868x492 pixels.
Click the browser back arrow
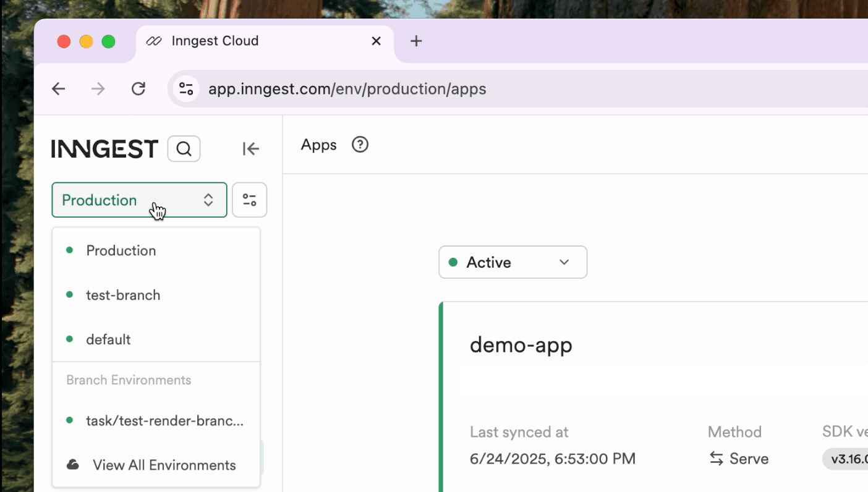58,88
